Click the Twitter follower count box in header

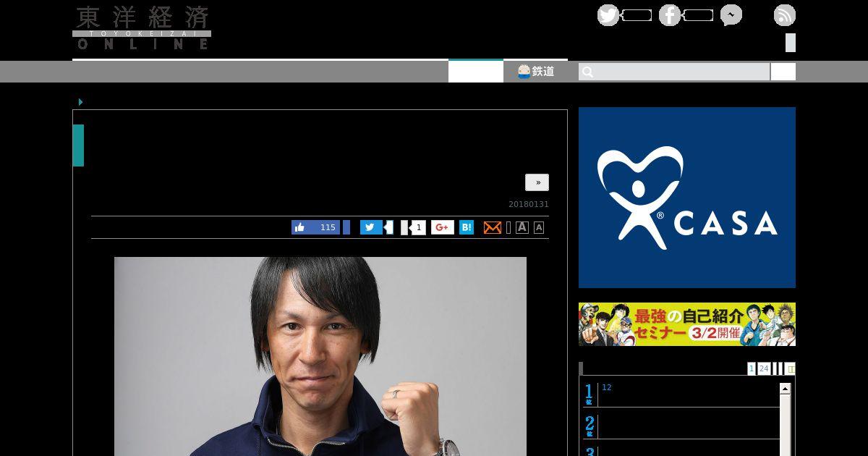(x=637, y=15)
